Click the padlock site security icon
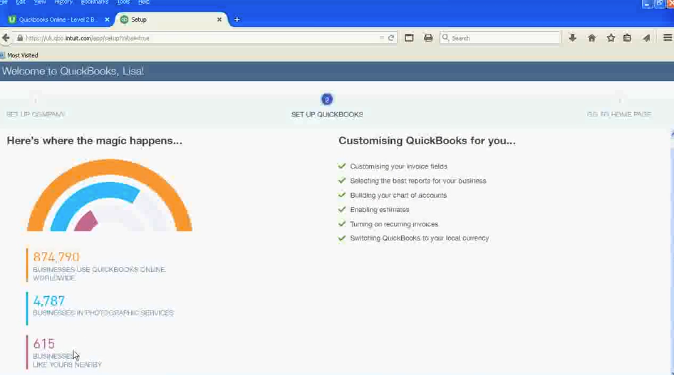 20,38
